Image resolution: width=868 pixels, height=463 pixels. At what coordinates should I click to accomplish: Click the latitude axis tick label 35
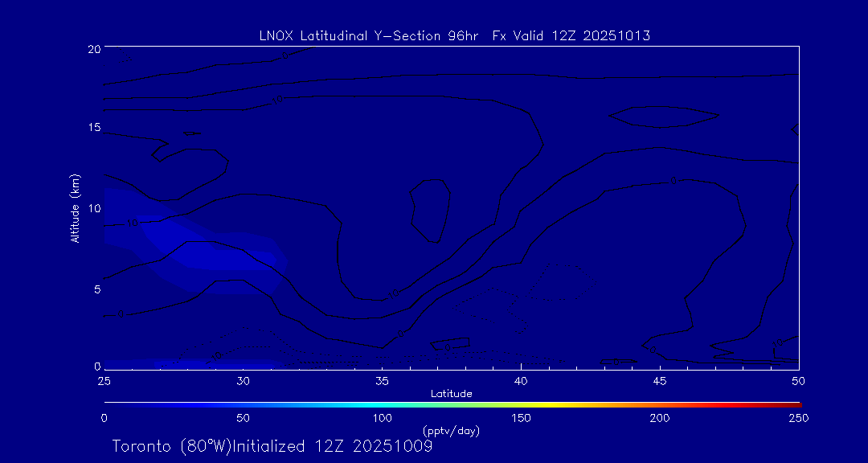[382, 380]
